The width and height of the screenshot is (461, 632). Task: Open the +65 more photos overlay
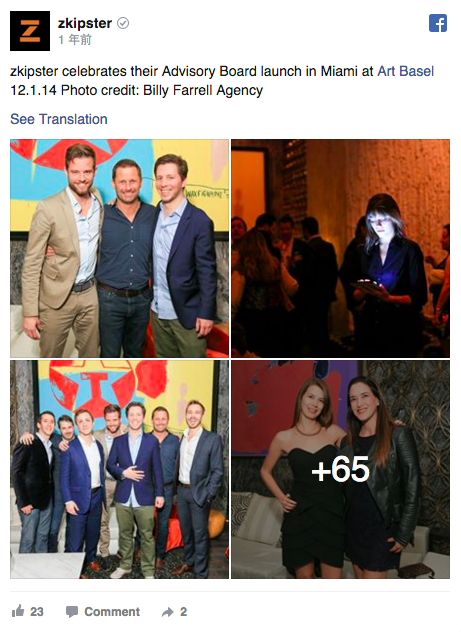click(x=341, y=470)
